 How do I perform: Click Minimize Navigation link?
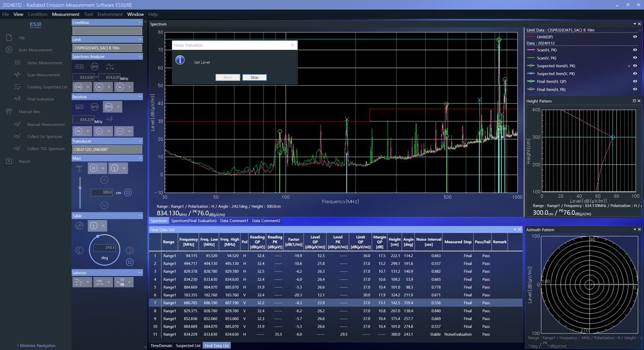click(36, 346)
